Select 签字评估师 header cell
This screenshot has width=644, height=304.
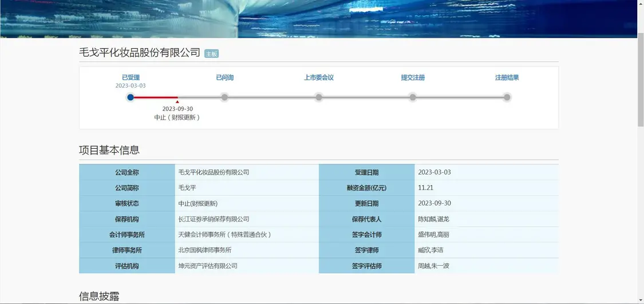tap(367, 266)
